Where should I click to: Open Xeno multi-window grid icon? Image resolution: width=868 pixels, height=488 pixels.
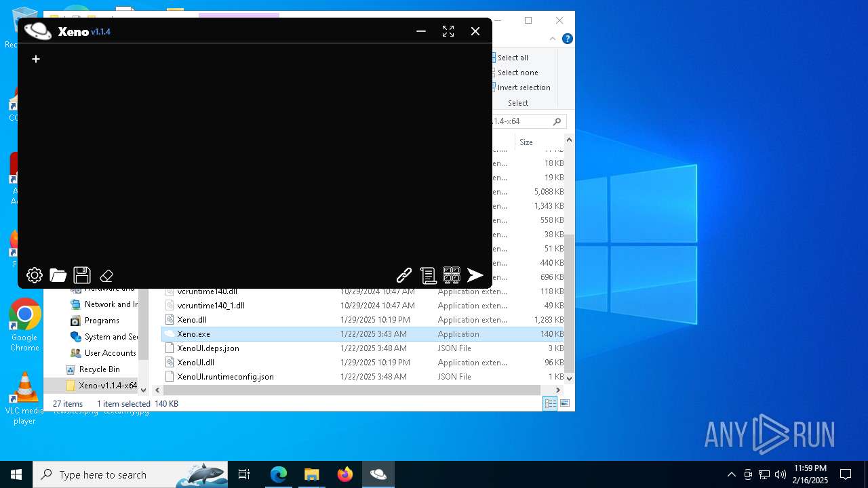452,274
